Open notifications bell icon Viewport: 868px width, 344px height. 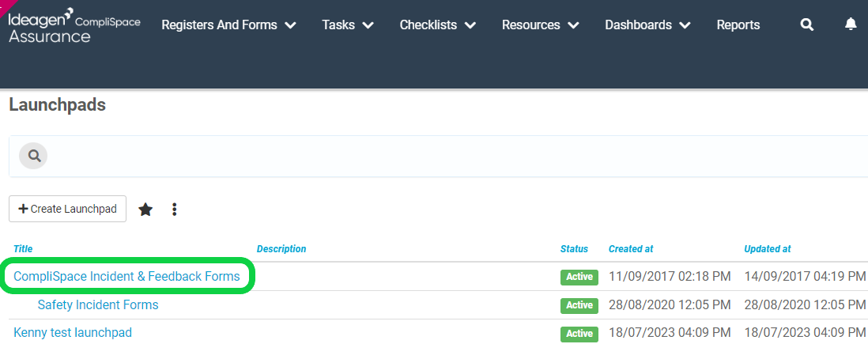pyautogui.click(x=851, y=25)
